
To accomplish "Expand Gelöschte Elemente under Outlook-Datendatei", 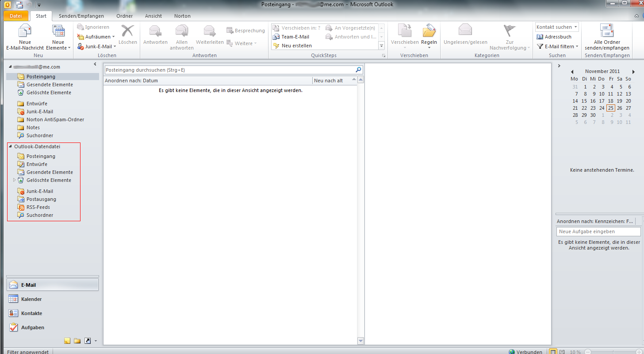I will pyautogui.click(x=15, y=180).
